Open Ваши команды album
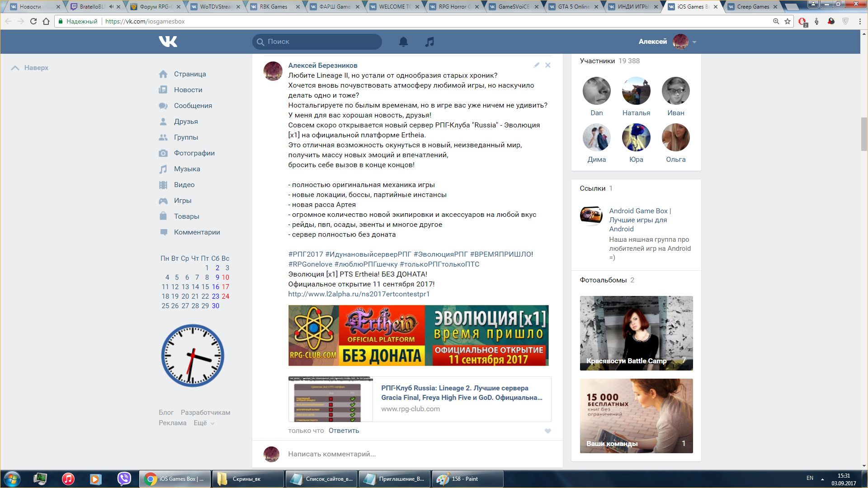 (x=636, y=416)
